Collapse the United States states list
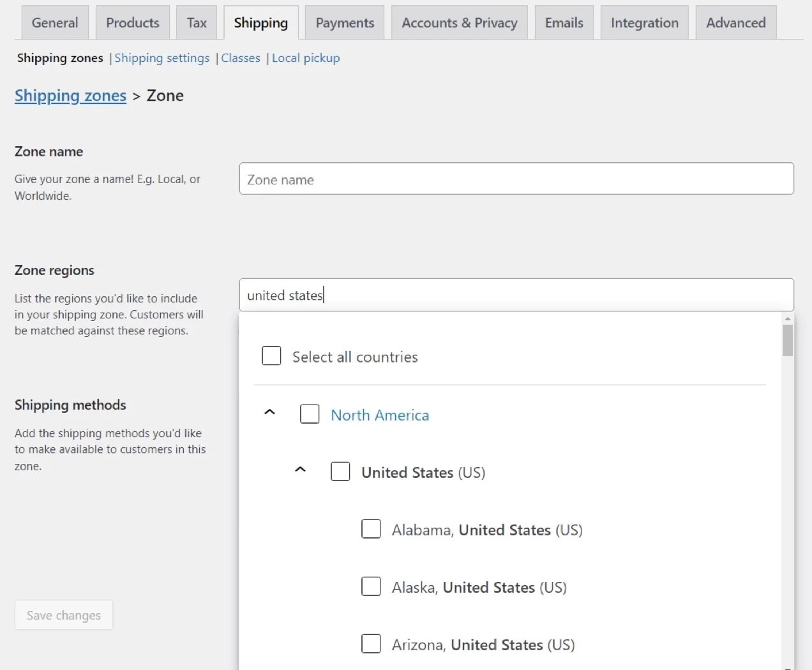 click(300, 470)
